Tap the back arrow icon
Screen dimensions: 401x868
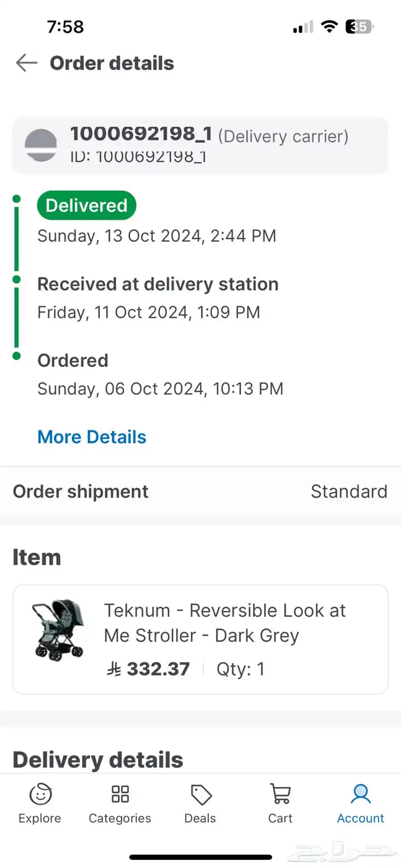pos(26,63)
